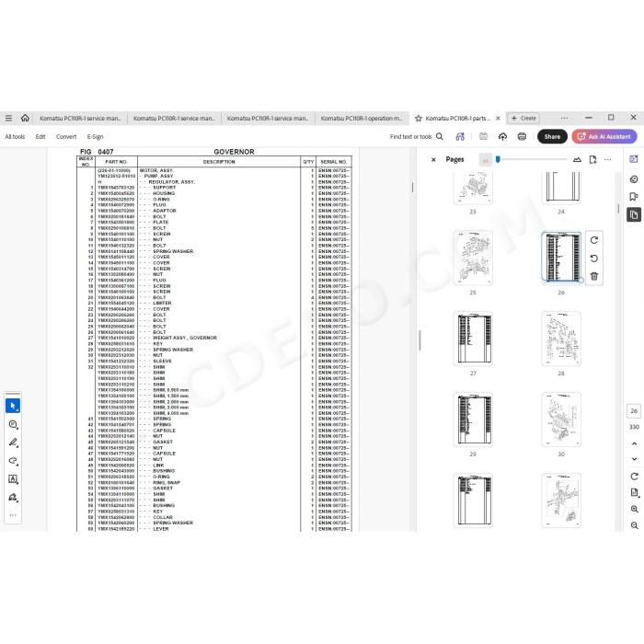
Task: Reduce thumbnail size with small-thumbnail icon
Action: coord(485,160)
